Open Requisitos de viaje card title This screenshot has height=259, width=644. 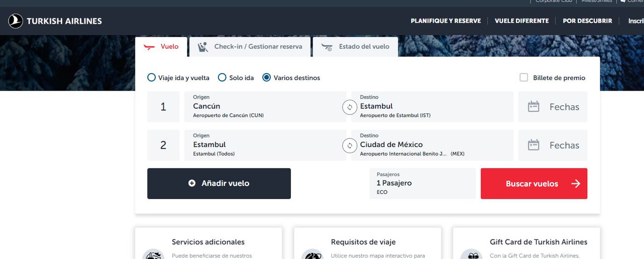coord(363,242)
